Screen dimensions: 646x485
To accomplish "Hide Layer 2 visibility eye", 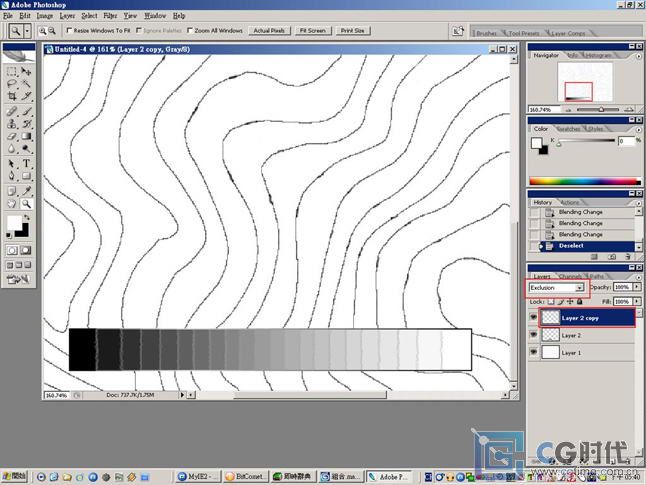I will (533, 335).
